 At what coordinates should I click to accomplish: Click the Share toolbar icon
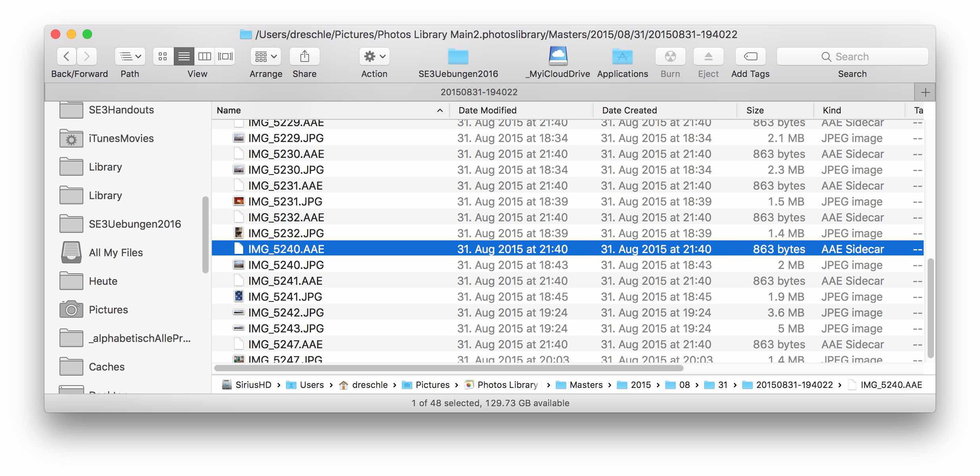[304, 56]
